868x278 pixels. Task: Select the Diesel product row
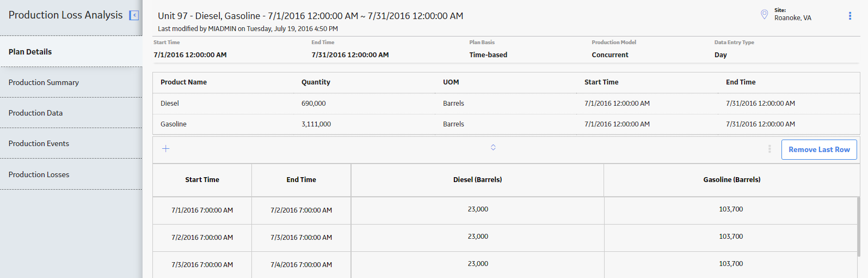tap(170, 103)
